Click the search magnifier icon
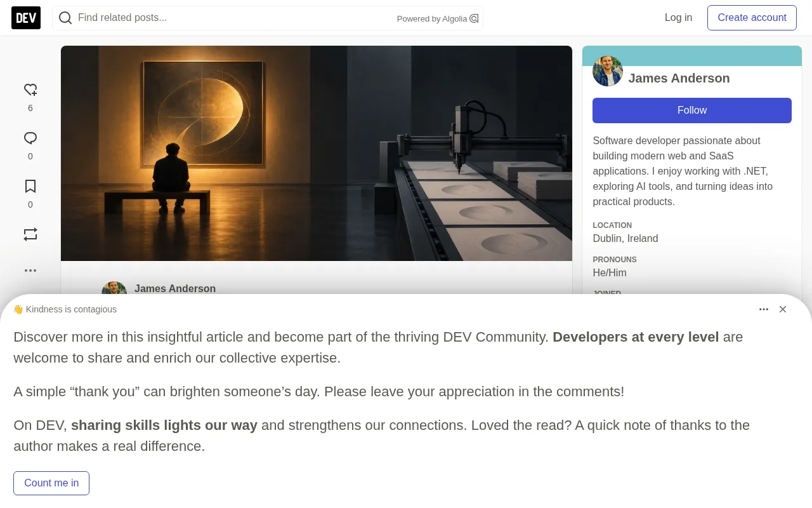Viewport: 812px width, 508px height. click(65, 18)
